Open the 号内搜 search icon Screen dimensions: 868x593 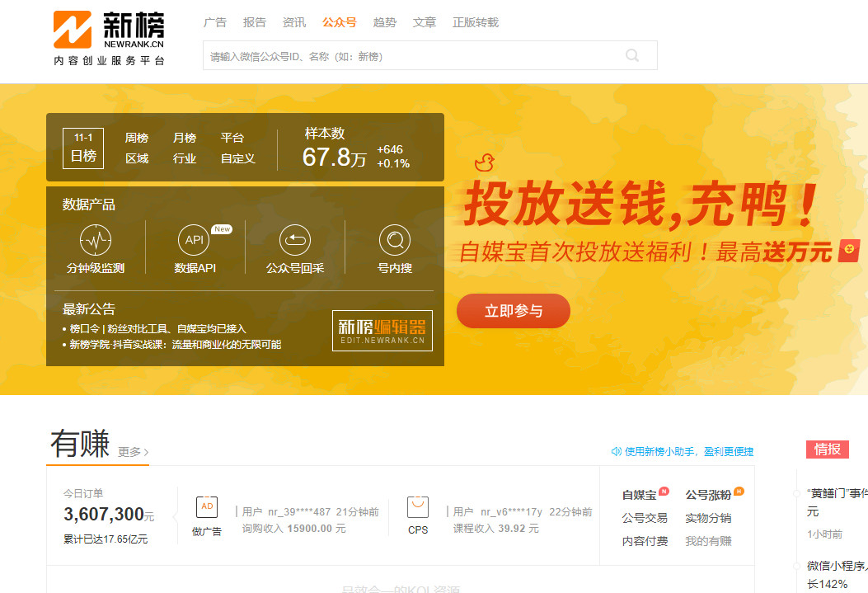tap(395, 240)
